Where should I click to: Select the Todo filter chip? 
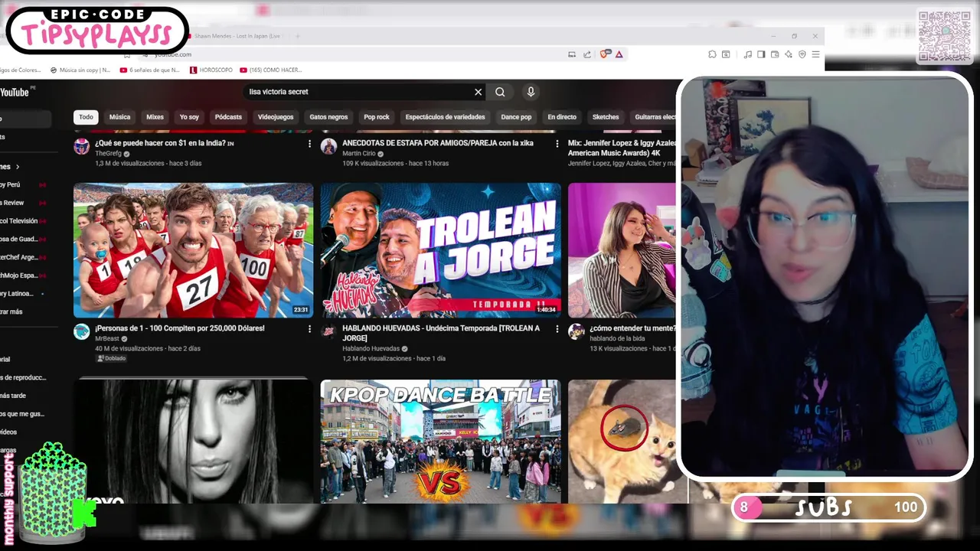[x=86, y=117]
